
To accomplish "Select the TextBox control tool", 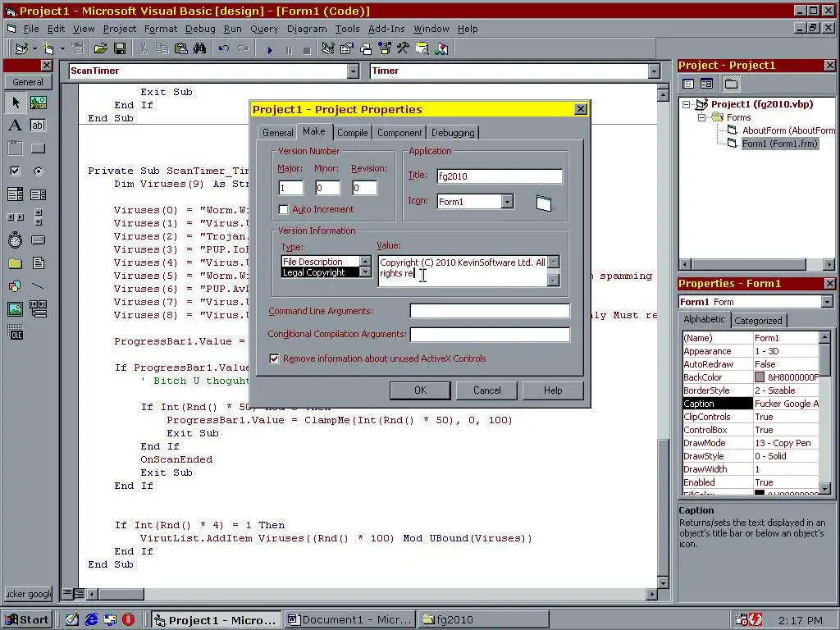I will coord(38,126).
